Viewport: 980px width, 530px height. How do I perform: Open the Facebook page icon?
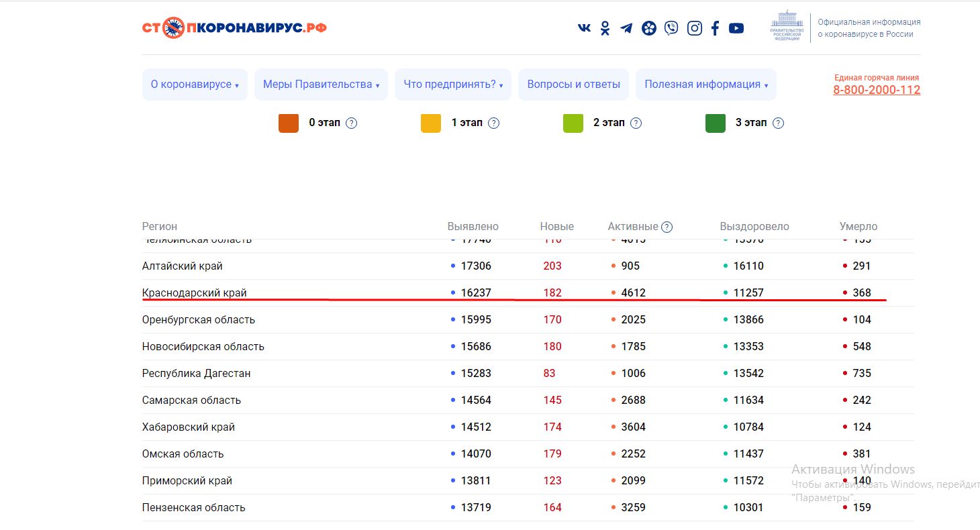[716, 28]
